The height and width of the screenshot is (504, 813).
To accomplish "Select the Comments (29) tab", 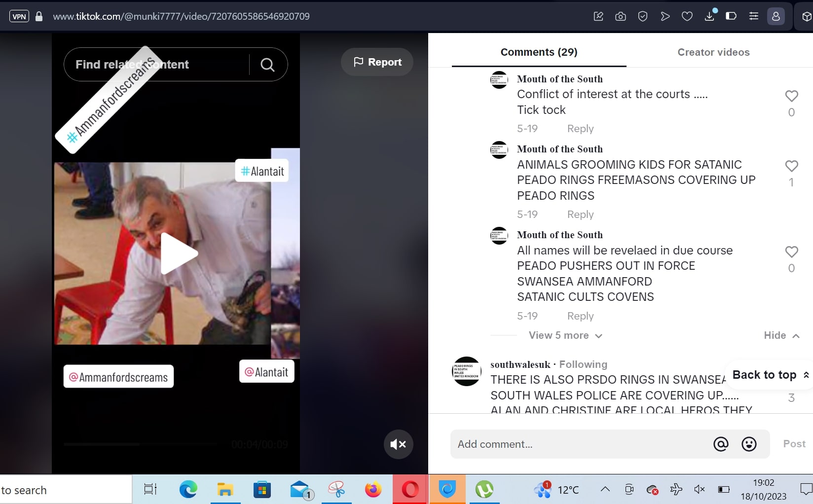I will pos(539,52).
